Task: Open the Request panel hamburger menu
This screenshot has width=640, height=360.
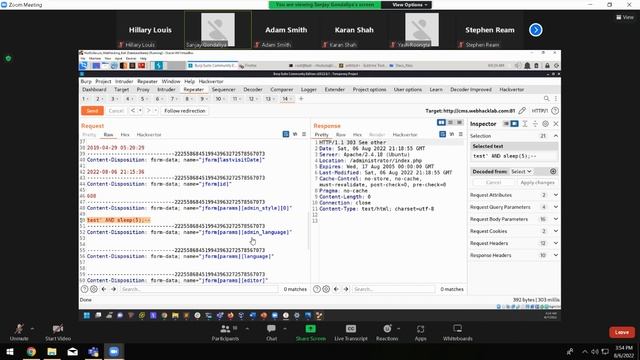Action: (304, 134)
